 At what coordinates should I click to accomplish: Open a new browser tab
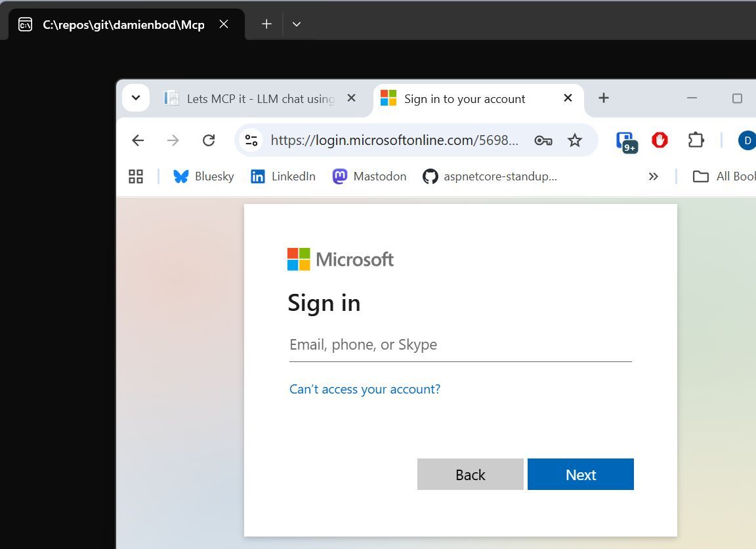tap(603, 98)
